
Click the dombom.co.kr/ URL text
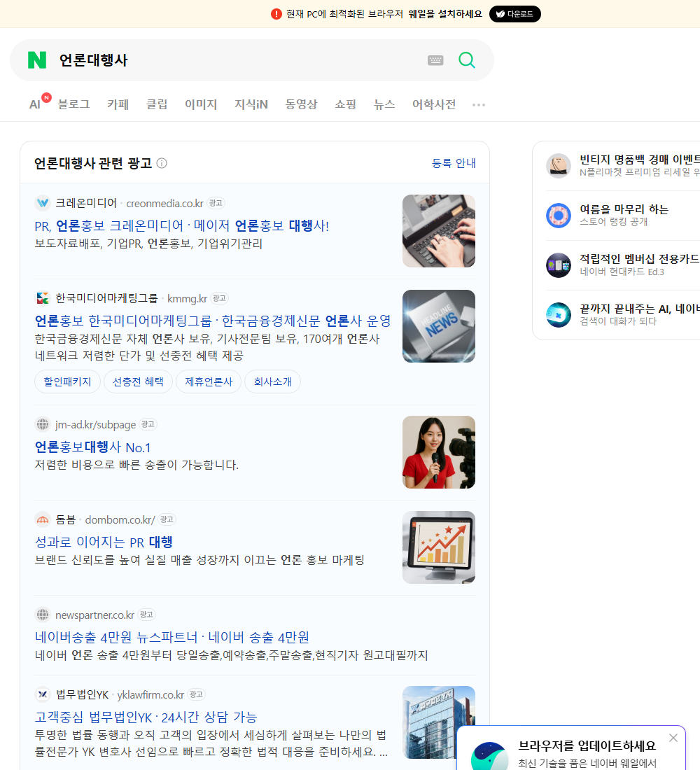(120, 519)
